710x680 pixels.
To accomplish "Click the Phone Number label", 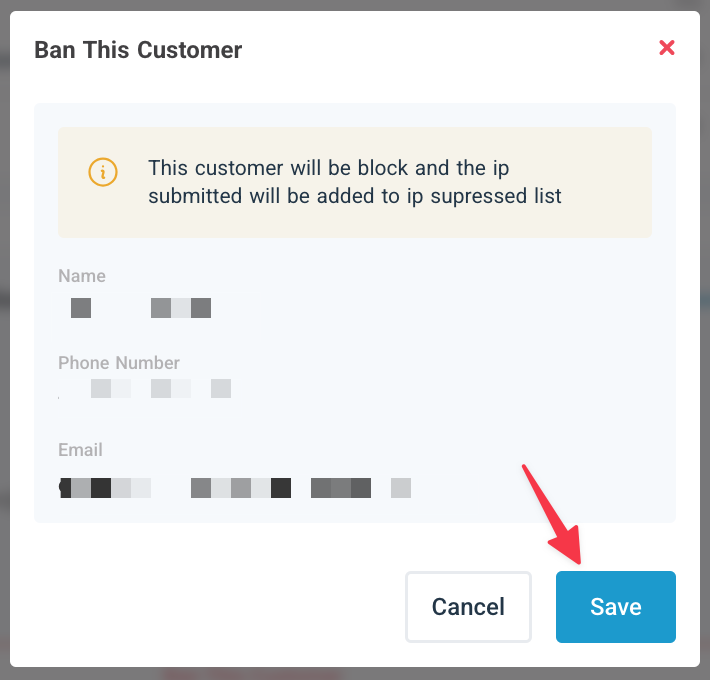I will tap(119, 363).
